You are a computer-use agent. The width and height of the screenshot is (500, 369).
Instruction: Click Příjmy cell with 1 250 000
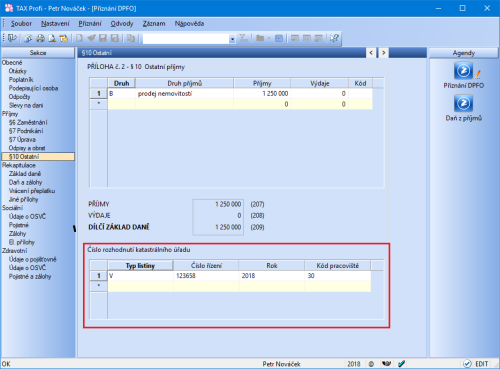click(x=262, y=94)
